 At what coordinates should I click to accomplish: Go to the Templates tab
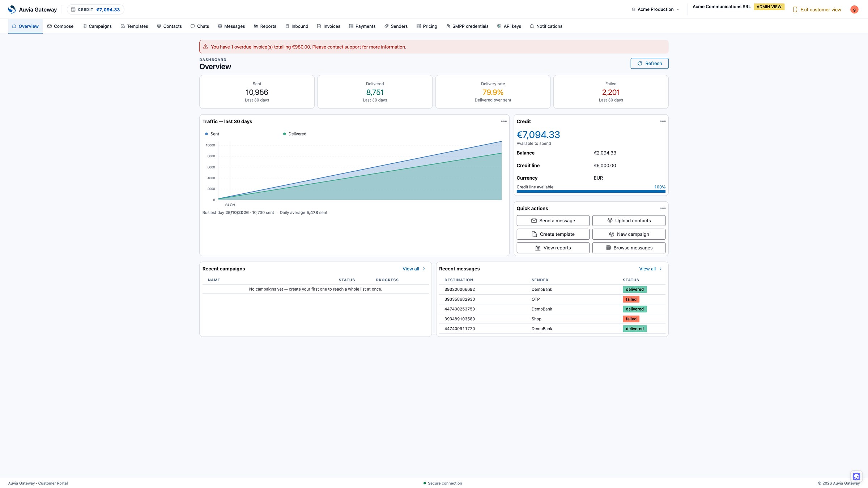click(x=134, y=26)
